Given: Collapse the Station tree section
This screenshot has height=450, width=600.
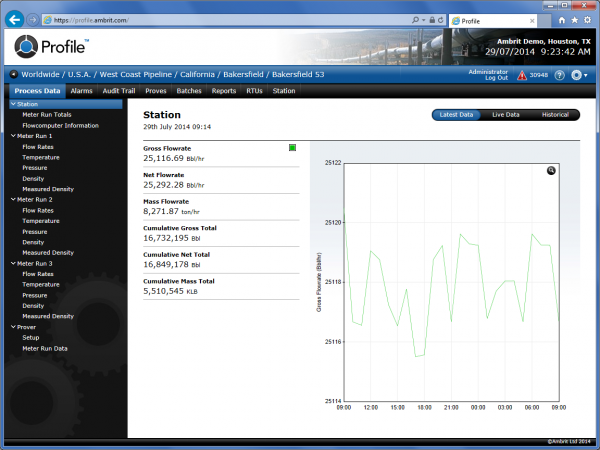Looking at the screenshot, I should (x=13, y=104).
